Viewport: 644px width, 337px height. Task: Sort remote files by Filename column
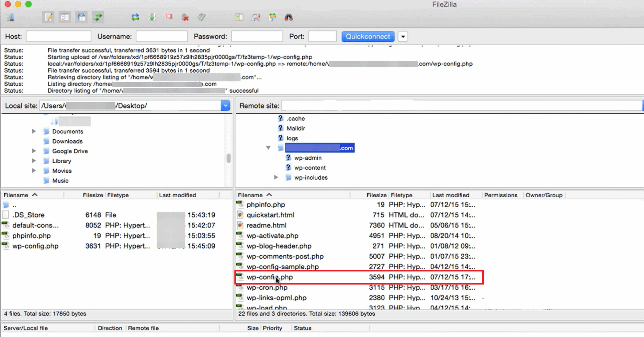(293, 195)
